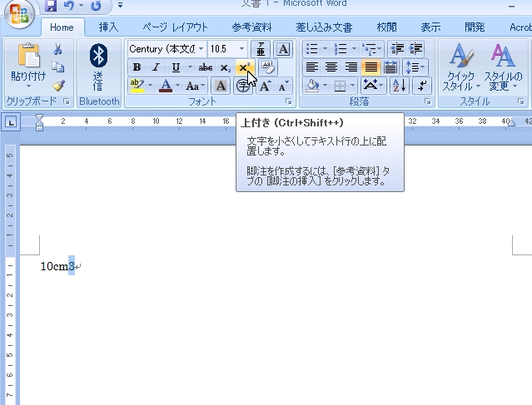Image resolution: width=532 pixels, height=405 pixels.
Task: Click the クイック スタイル button
Action: click(x=459, y=67)
